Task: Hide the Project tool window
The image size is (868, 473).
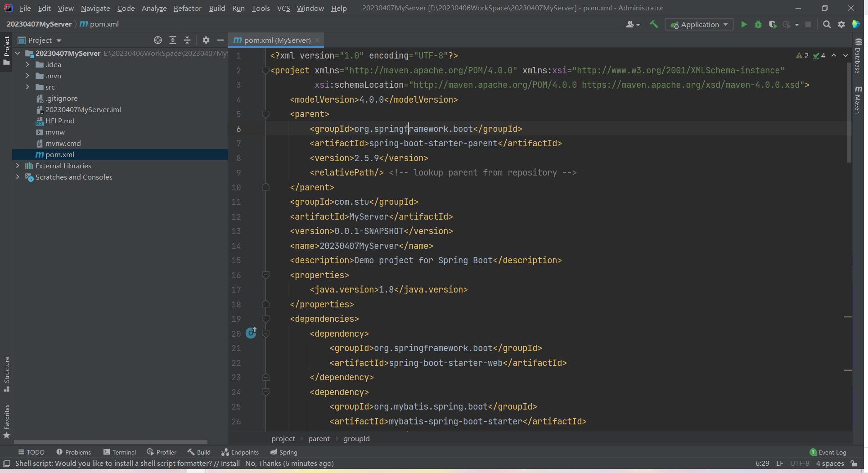Action: point(220,41)
